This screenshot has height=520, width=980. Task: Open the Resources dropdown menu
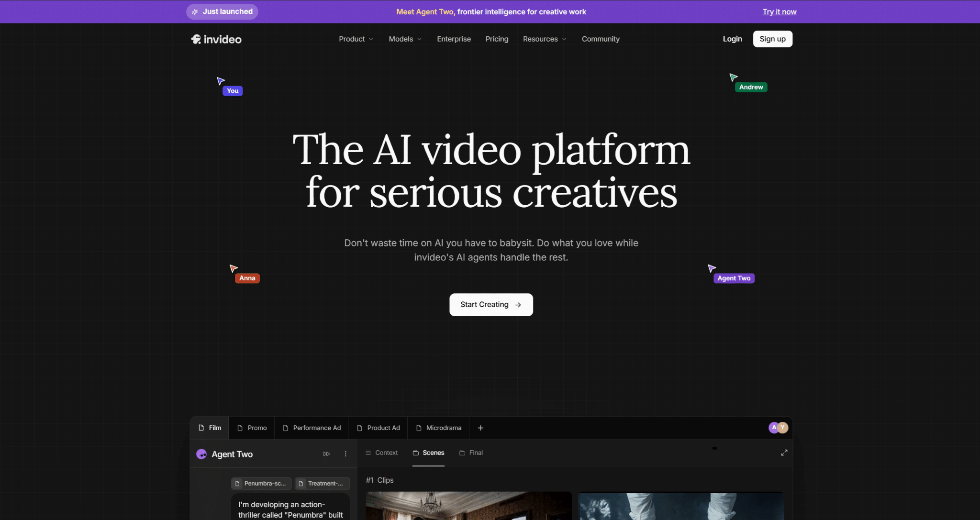[545, 39]
